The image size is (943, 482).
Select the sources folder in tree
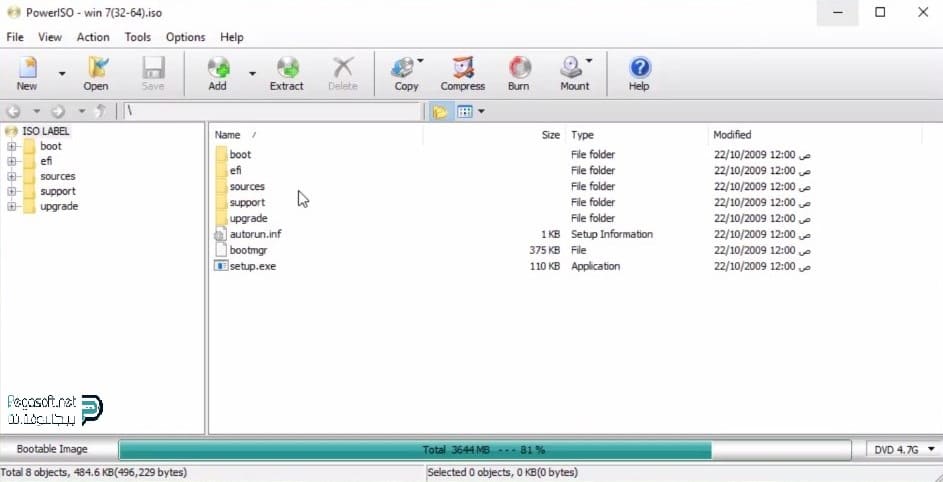[x=58, y=176]
